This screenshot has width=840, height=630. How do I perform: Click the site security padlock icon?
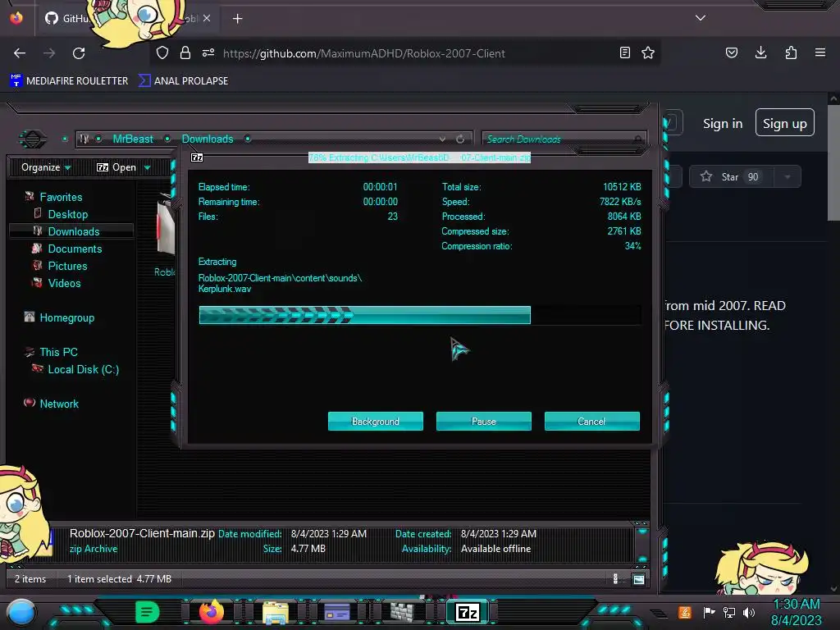coord(185,52)
